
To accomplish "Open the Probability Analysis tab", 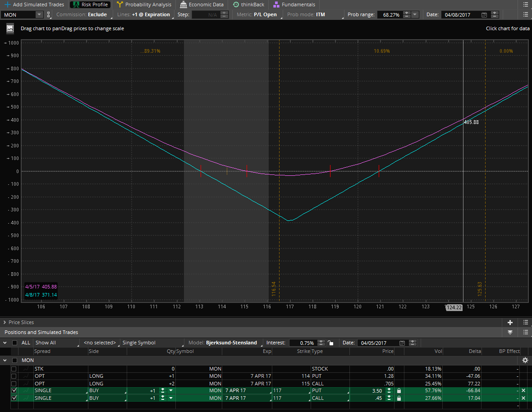I will (x=144, y=5).
